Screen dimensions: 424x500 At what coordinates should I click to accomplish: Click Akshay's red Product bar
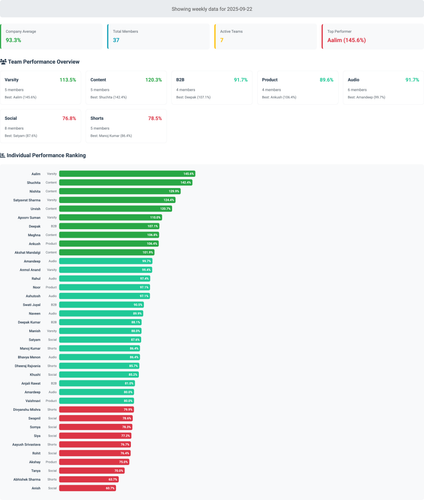pos(94,462)
